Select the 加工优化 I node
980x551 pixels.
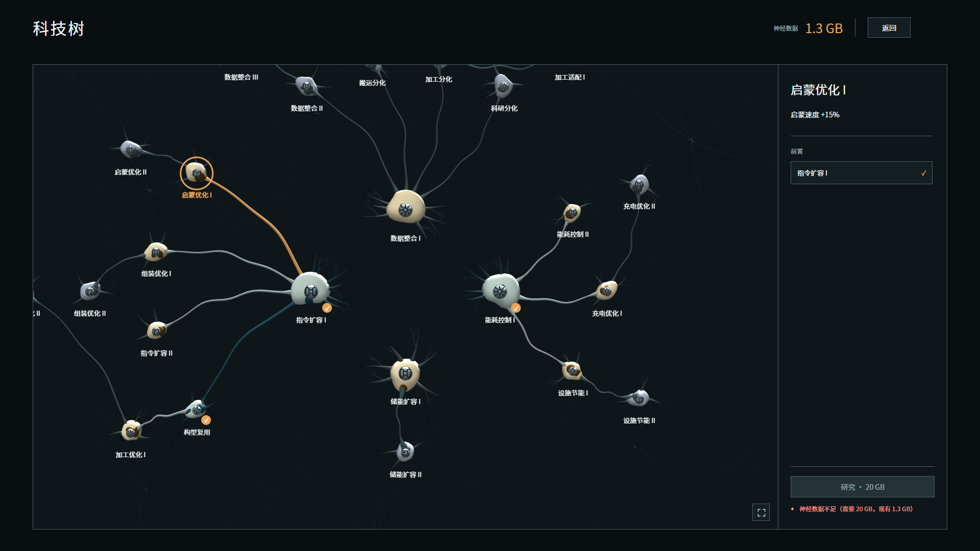click(131, 431)
